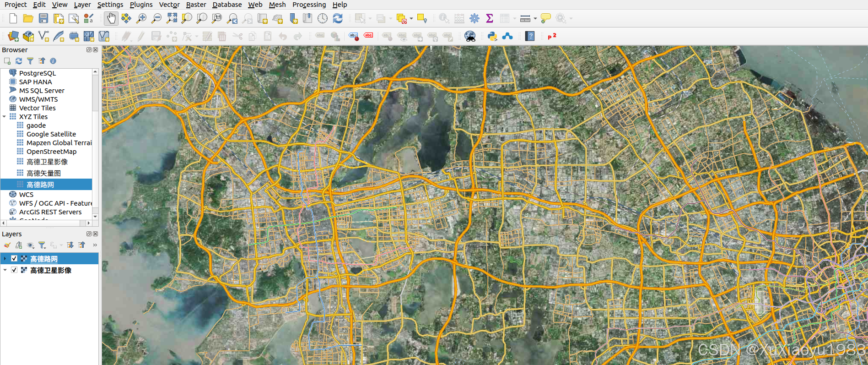
Task: Select the measure line ruler tool
Action: coord(525,18)
